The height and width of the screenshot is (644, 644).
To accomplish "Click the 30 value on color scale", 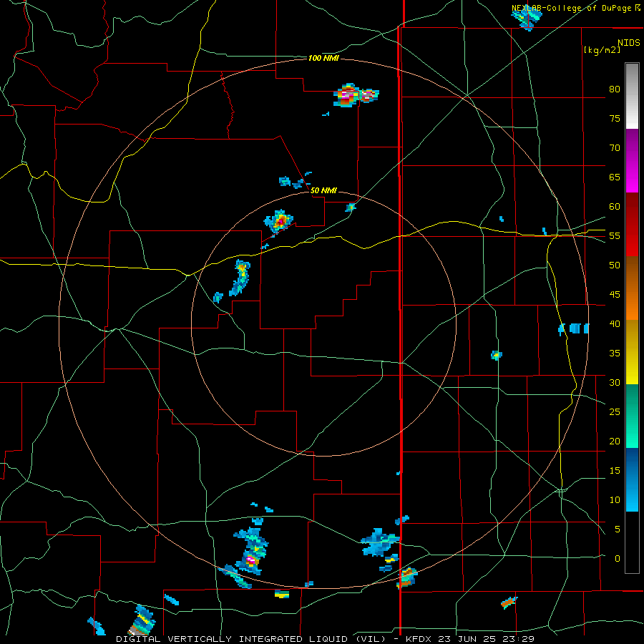I will coord(615,382).
